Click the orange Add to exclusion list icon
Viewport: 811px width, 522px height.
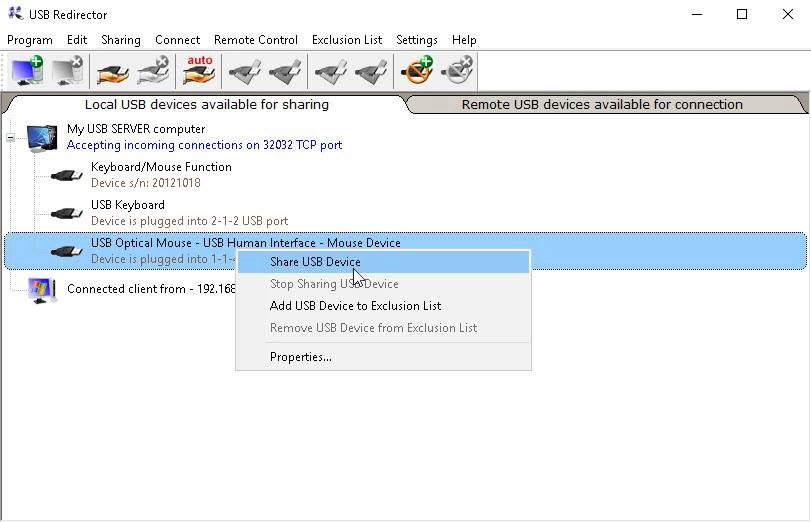(x=417, y=70)
